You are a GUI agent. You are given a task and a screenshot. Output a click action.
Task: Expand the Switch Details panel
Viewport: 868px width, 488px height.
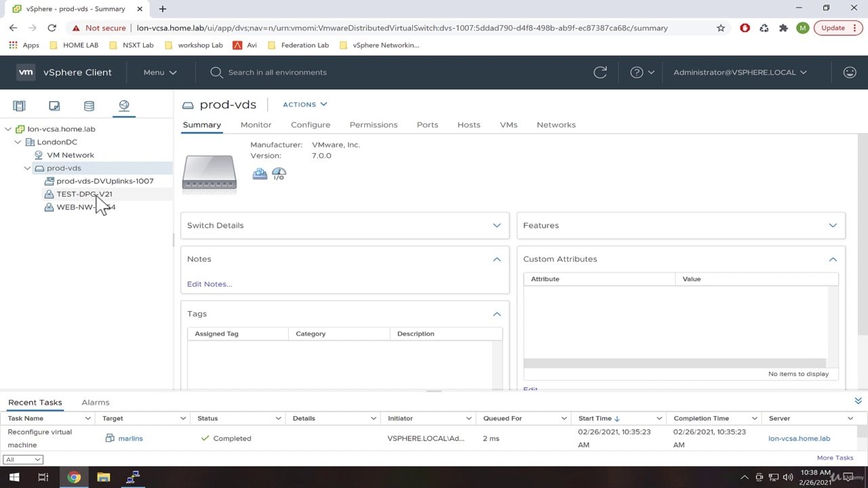pos(496,225)
